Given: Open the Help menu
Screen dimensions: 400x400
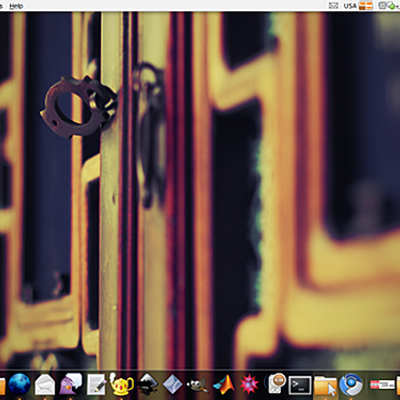Looking at the screenshot, I should pos(16,6).
